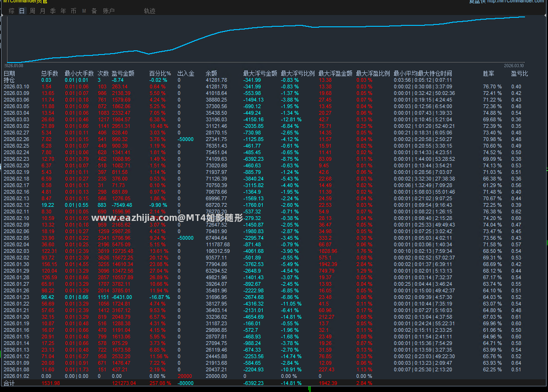The height and width of the screenshot is (392, 548).
Task: Switch to the 账户 account tab
Action: point(109,11)
